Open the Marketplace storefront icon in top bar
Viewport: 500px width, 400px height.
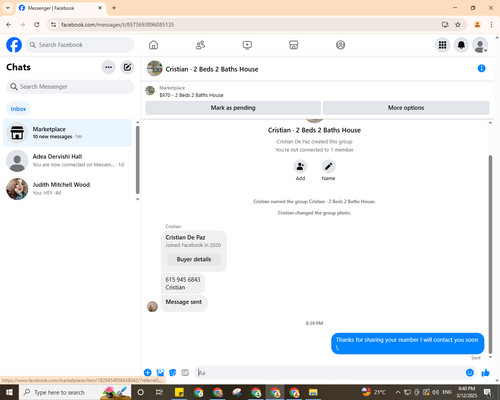294,45
